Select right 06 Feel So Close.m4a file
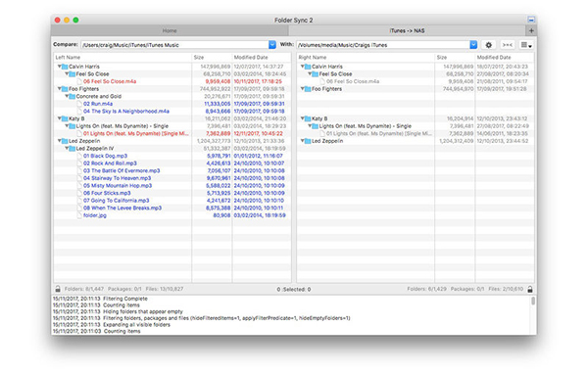The width and height of the screenshot is (588, 372). click(353, 81)
